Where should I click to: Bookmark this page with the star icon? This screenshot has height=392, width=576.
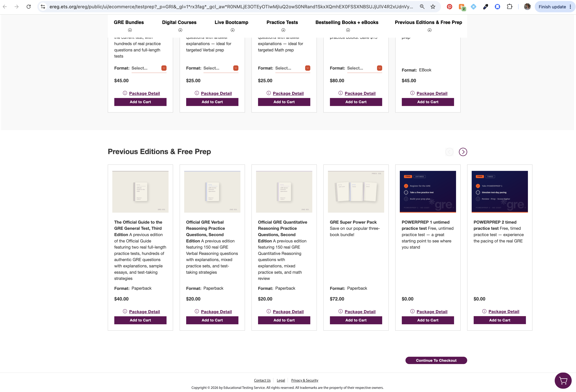point(433,7)
